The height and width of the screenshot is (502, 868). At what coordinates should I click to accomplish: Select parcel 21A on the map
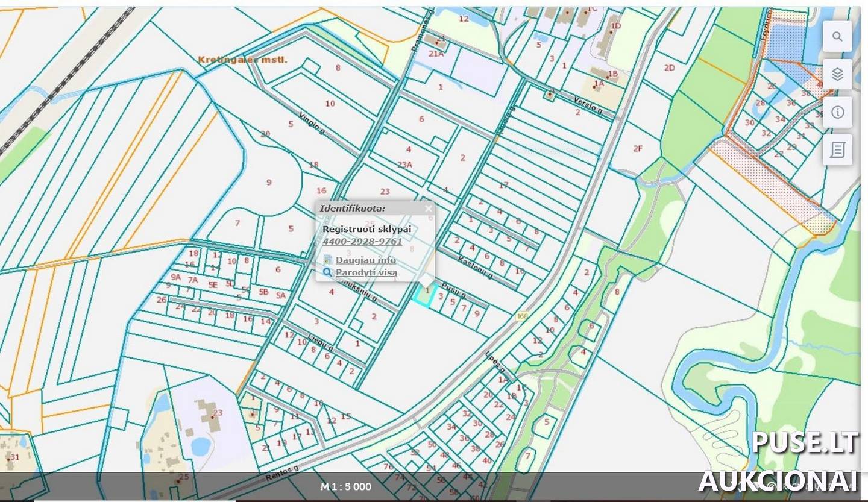pos(436,53)
